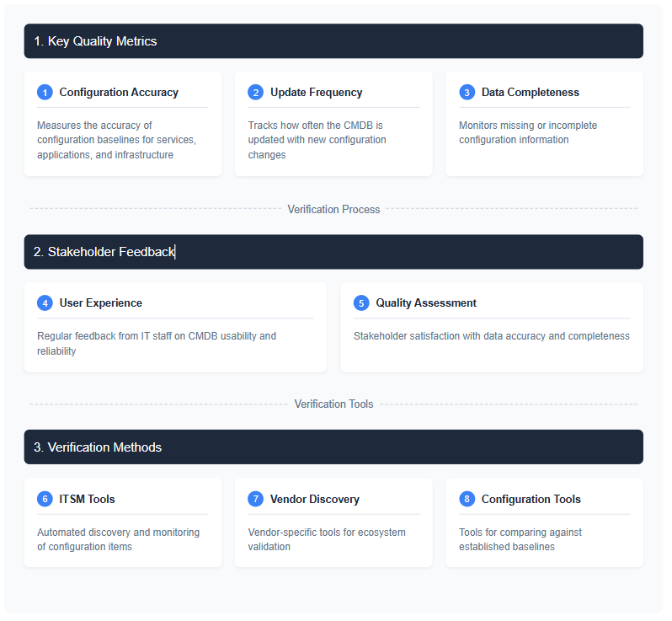Screen dimensions: 672x621
Task: Click the number 8 badge beside Configuration Tools
Action: tap(467, 500)
